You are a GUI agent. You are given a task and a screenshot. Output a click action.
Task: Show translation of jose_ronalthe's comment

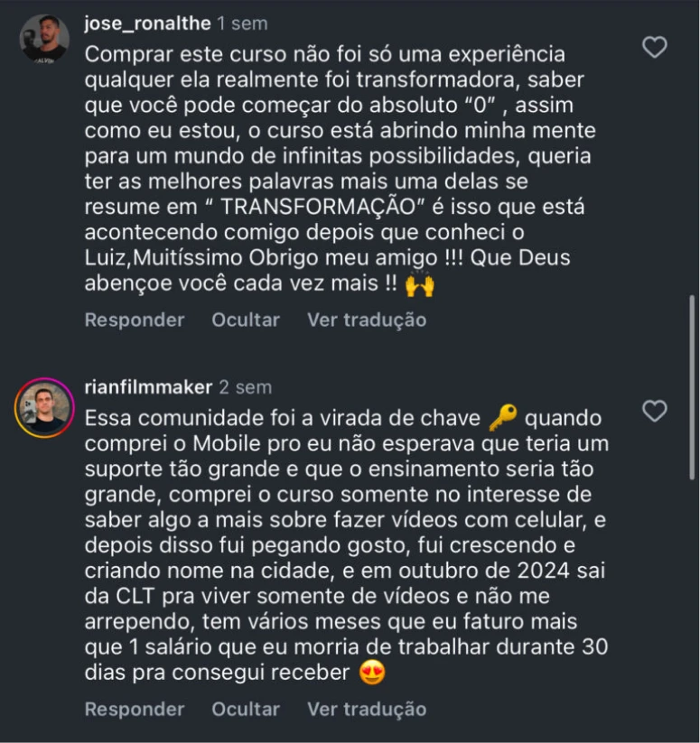pos(366,320)
